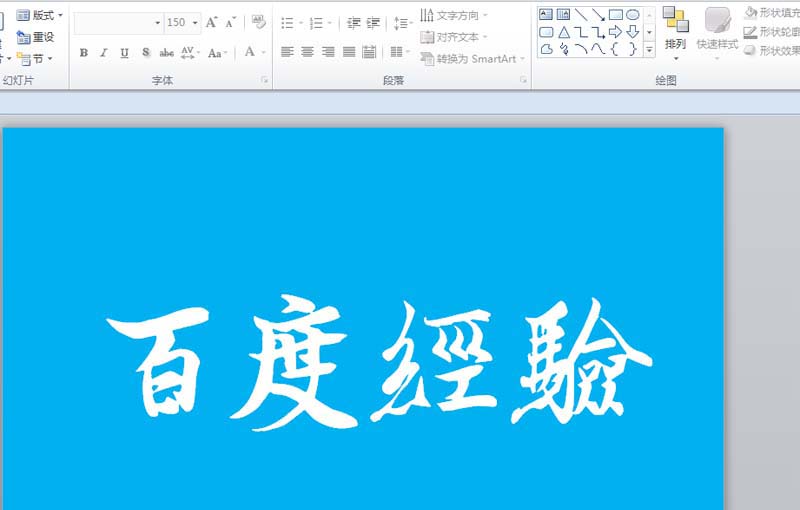
Task: Click the 重设 reset slide button
Action: [35, 37]
